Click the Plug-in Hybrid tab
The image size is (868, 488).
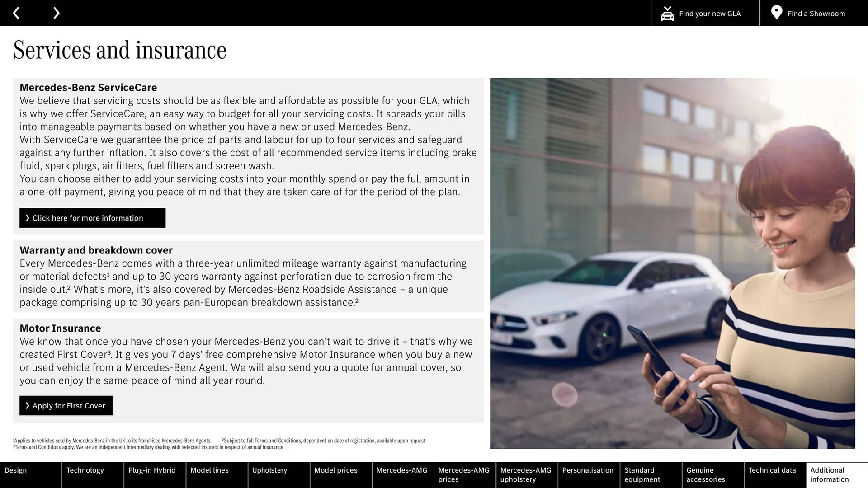[152, 474]
